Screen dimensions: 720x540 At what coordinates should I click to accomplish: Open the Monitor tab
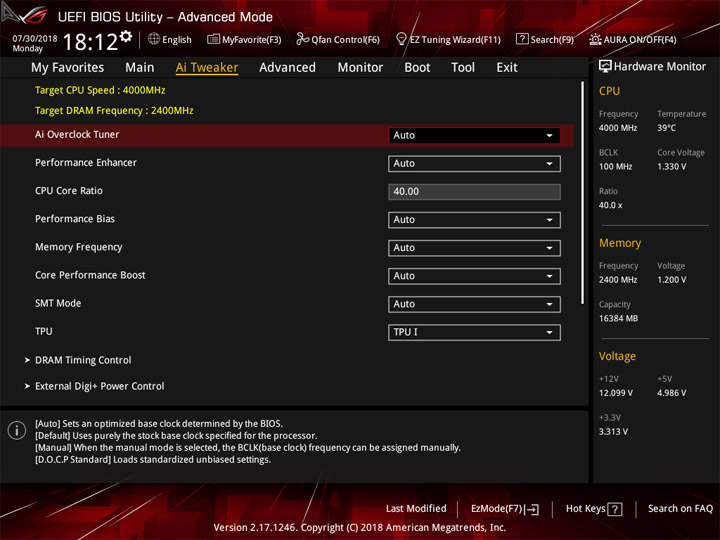(360, 68)
